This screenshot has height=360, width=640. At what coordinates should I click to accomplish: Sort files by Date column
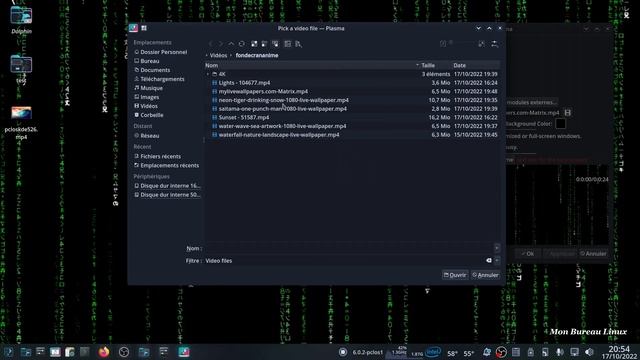(x=475, y=65)
